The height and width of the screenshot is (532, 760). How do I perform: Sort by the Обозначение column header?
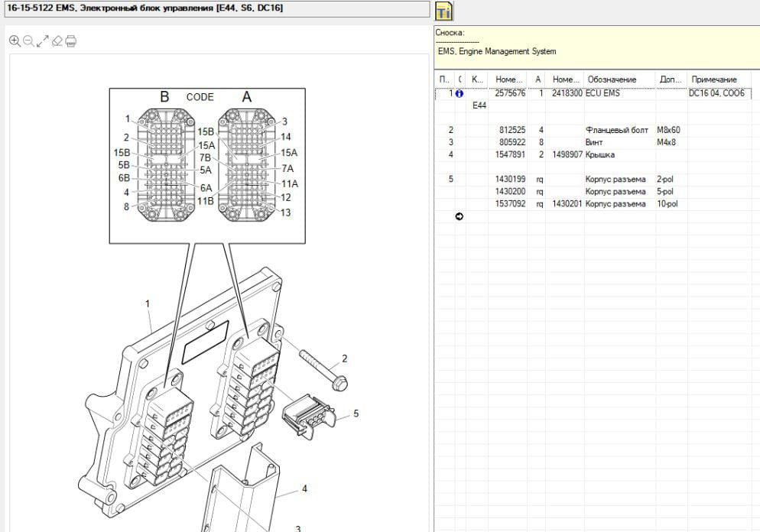click(x=612, y=79)
